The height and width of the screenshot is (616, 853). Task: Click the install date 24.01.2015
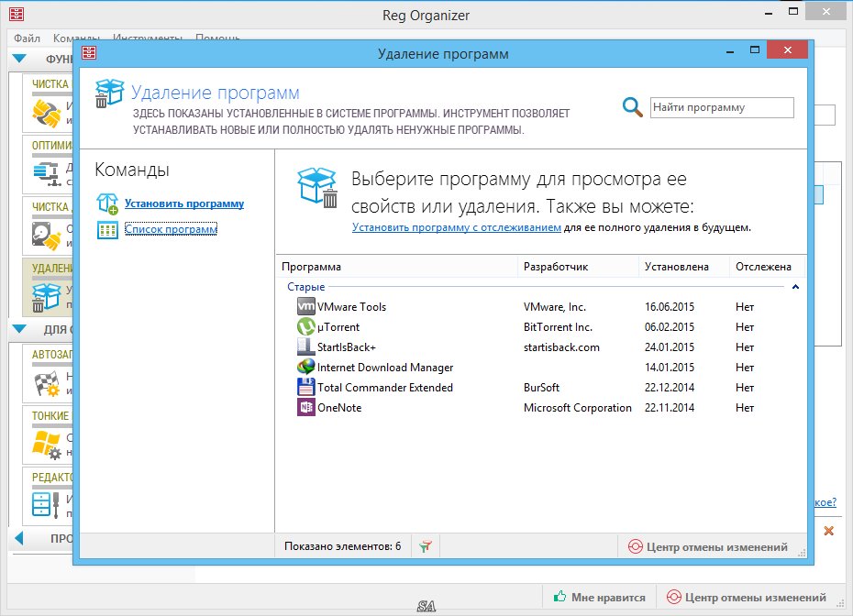[x=670, y=346]
